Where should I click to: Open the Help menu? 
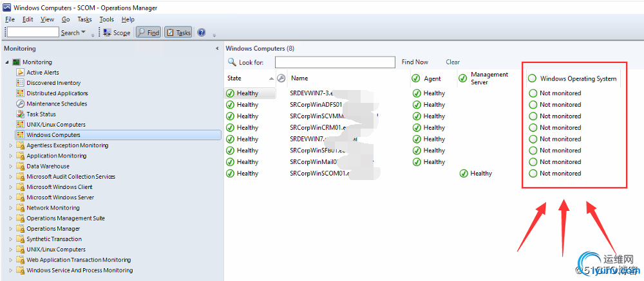128,19
